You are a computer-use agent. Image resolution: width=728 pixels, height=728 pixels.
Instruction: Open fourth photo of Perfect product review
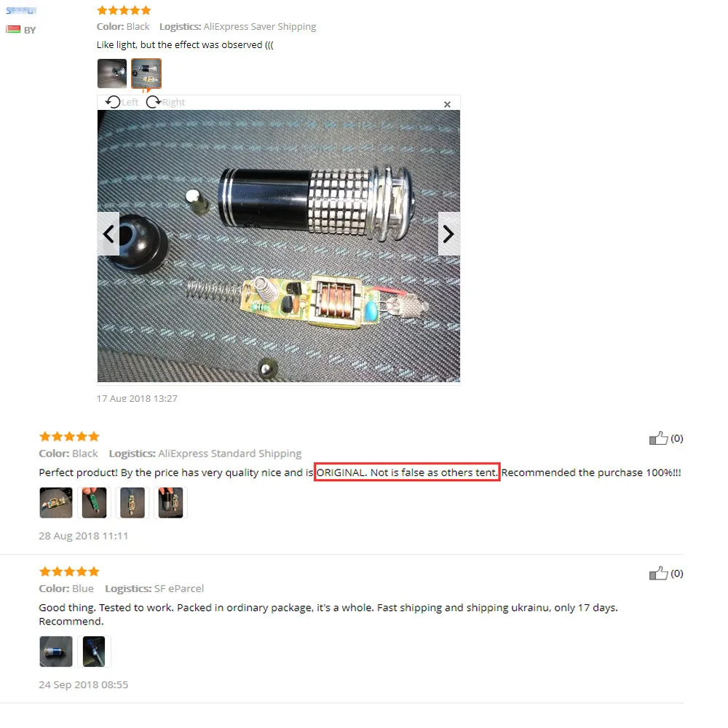170,502
